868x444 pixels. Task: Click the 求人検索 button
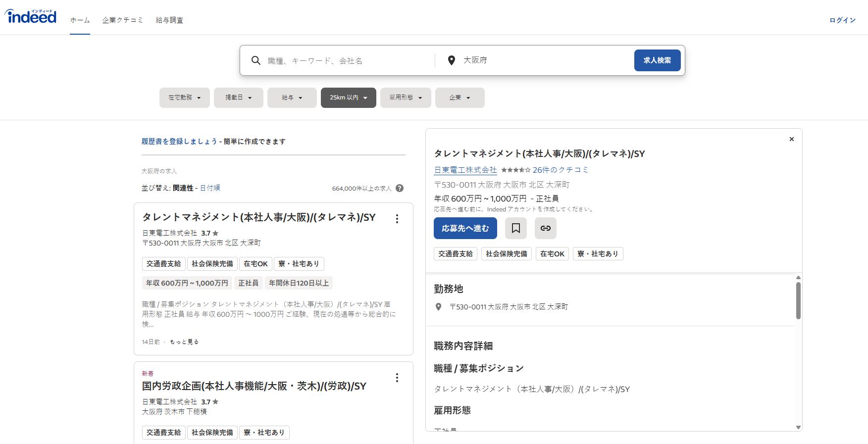point(657,60)
